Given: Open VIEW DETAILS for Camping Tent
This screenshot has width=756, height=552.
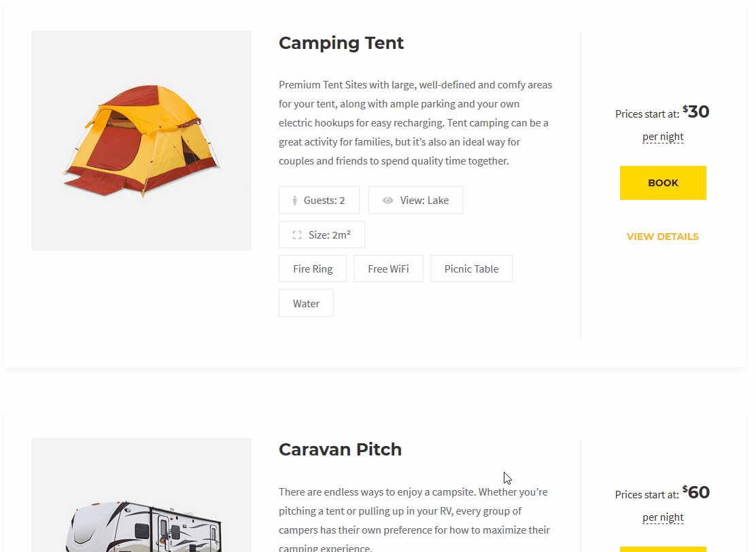Looking at the screenshot, I should click(663, 237).
